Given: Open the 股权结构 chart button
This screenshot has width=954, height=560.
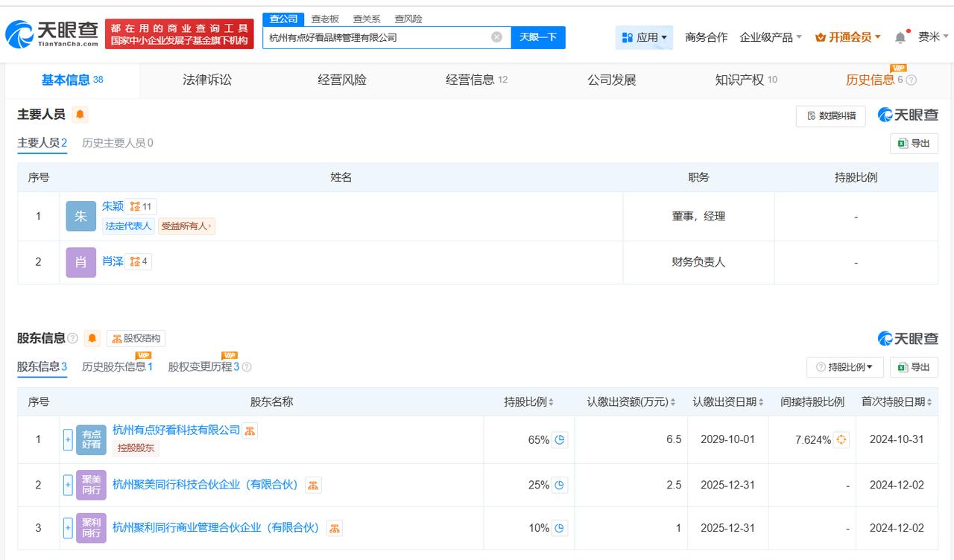Looking at the screenshot, I should [136, 339].
